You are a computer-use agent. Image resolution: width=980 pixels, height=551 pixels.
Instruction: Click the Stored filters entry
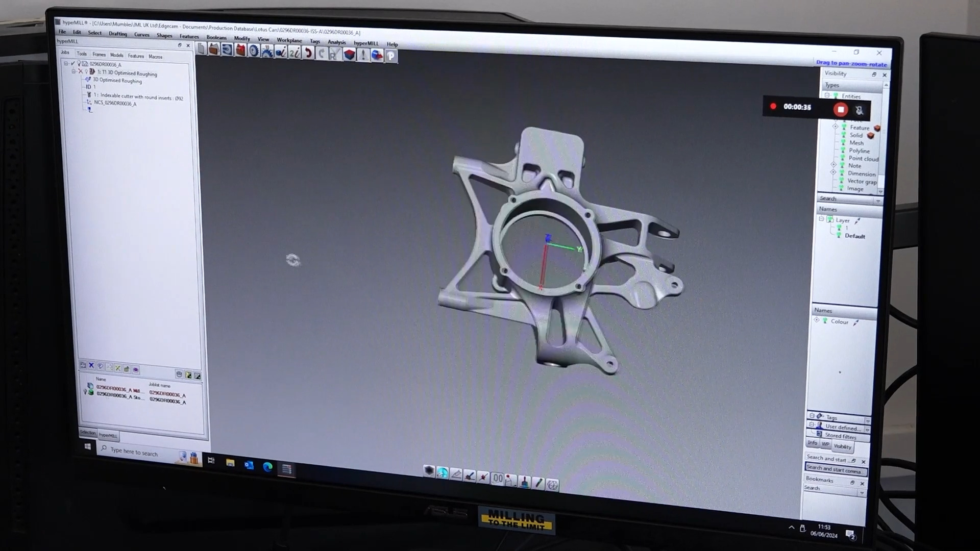tap(840, 436)
